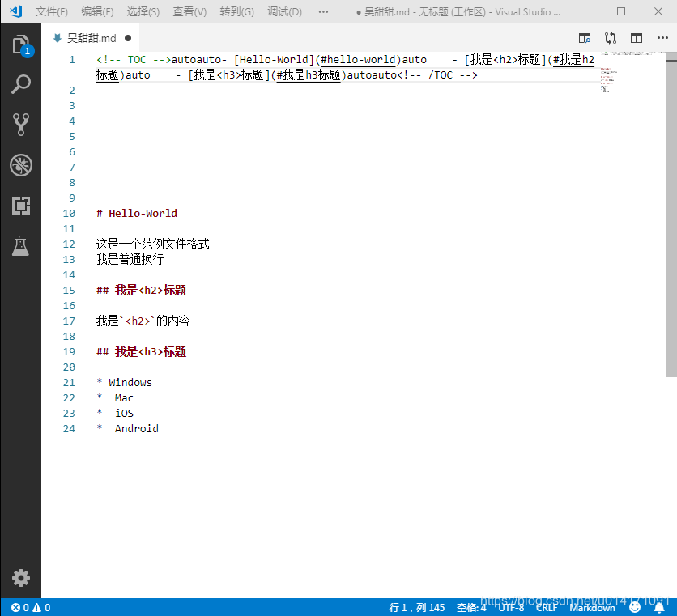
Task: Open notifications bell in status bar
Action: click(x=659, y=607)
